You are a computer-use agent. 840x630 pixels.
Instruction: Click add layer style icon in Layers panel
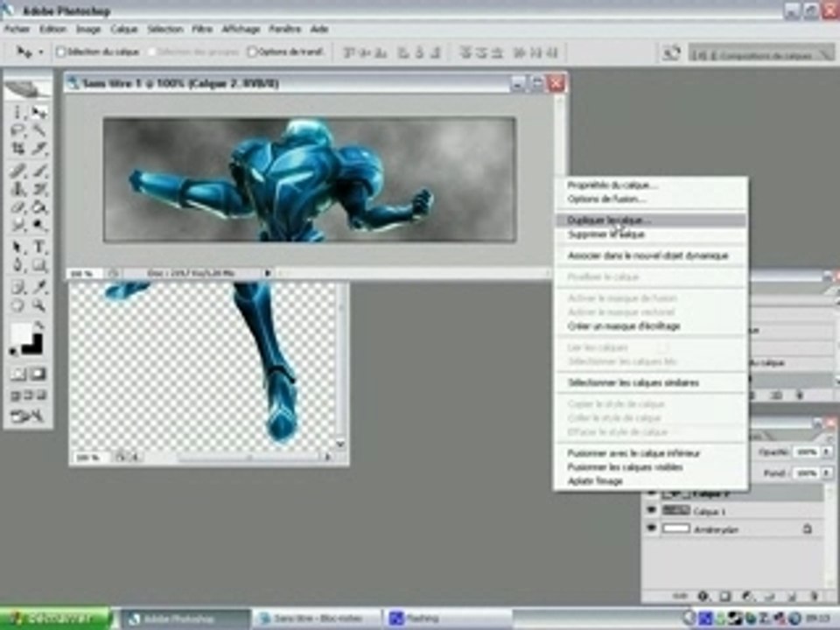[703, 596]
